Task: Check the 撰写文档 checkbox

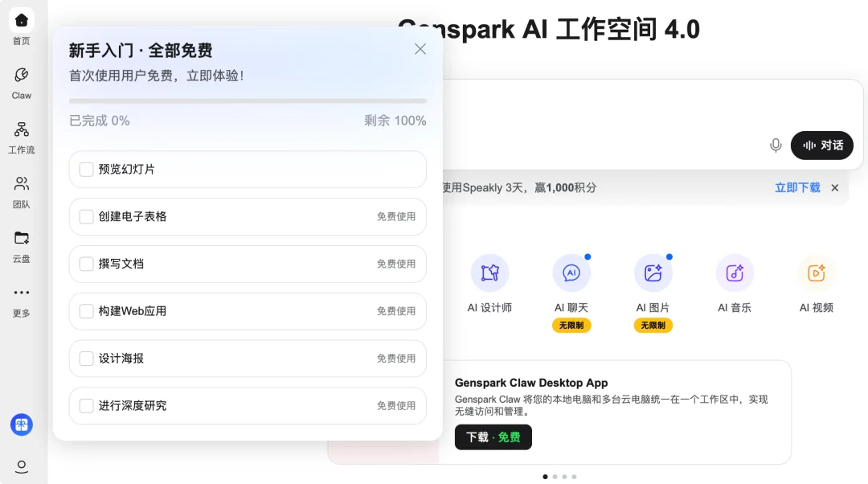Action: 86,265
